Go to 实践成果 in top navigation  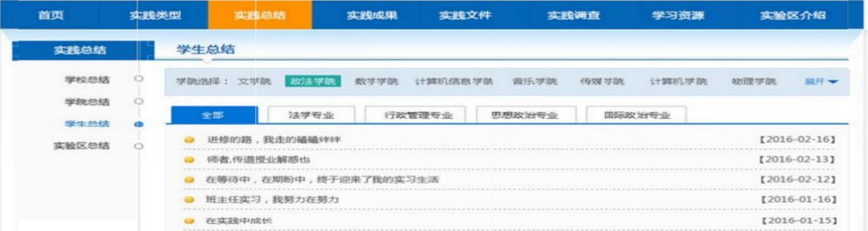(x=372, y=15)
